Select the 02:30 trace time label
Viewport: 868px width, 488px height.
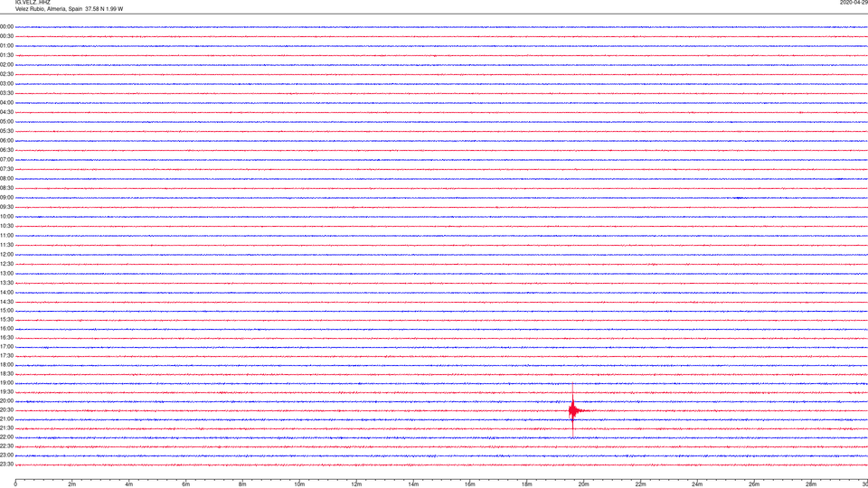pos(6,74)
